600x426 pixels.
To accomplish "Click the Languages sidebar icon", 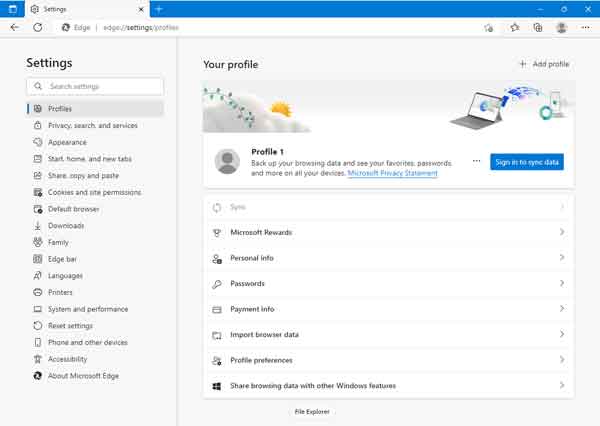I will pyautogui.click(x=38, y=276).
